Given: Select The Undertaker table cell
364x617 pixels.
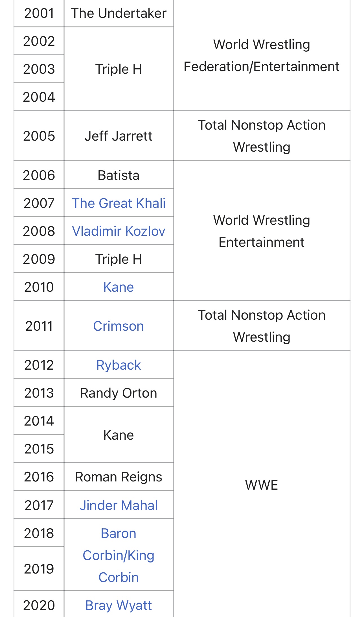Looking at the screenshot, I should pyautogui.click(x=119, y=13).
